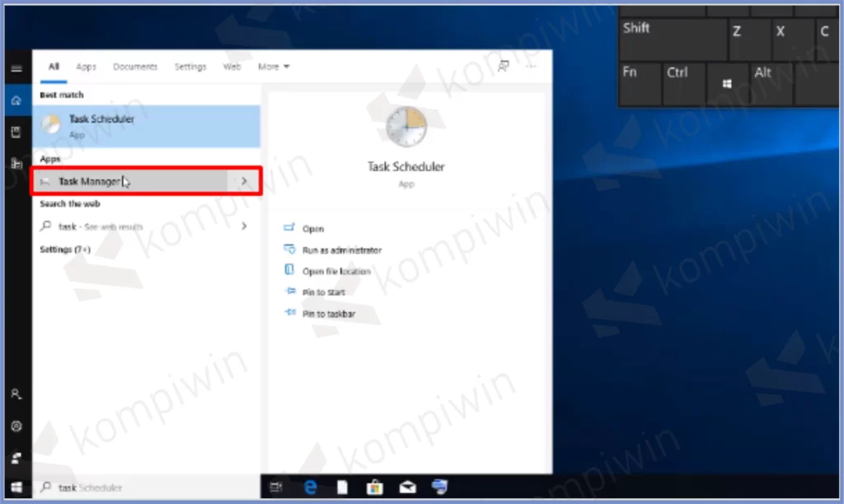Open the settings gear icon in sidebar
Image resolution: width=844 pixels, height=504 pixels.
point(16,427)
